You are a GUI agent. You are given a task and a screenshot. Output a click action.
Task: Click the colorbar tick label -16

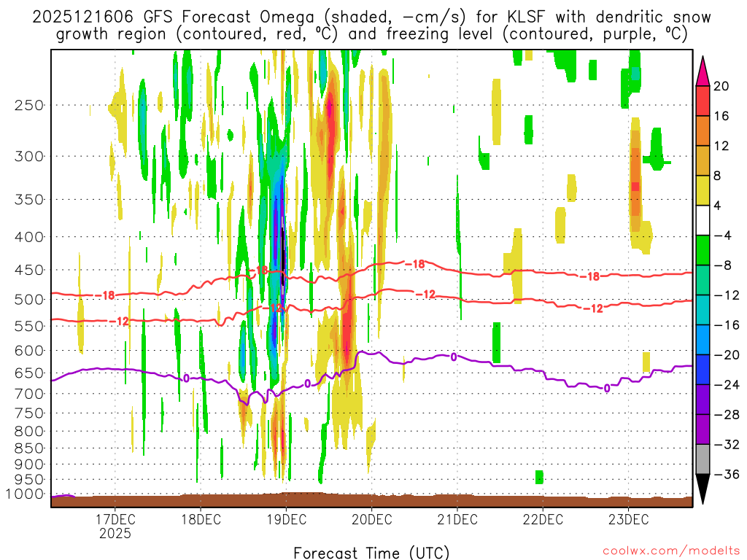pos(726,324)
